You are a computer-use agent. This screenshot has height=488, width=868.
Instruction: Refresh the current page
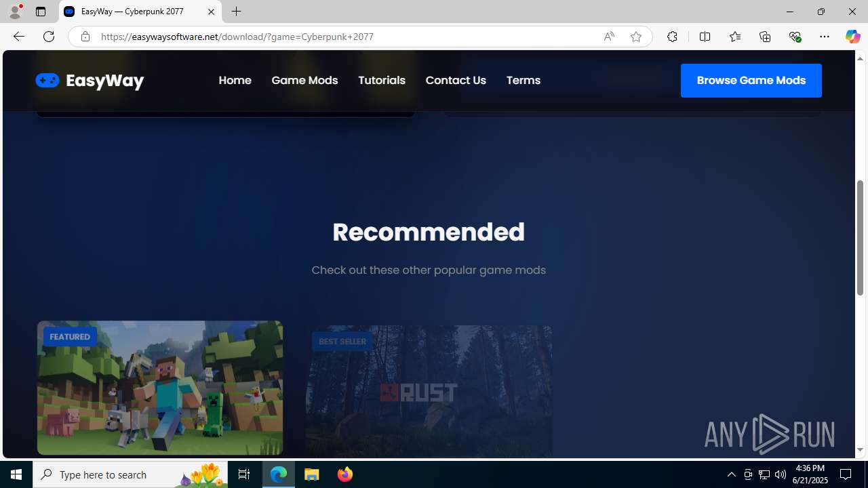[49, 37]
